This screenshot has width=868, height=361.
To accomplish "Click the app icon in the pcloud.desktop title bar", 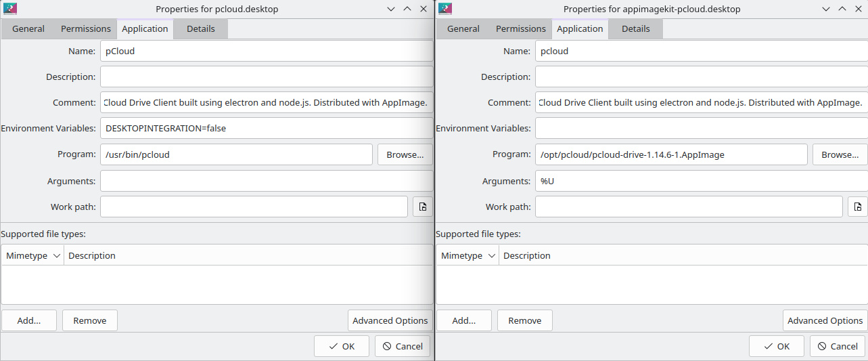I will (x=10, y=9).
